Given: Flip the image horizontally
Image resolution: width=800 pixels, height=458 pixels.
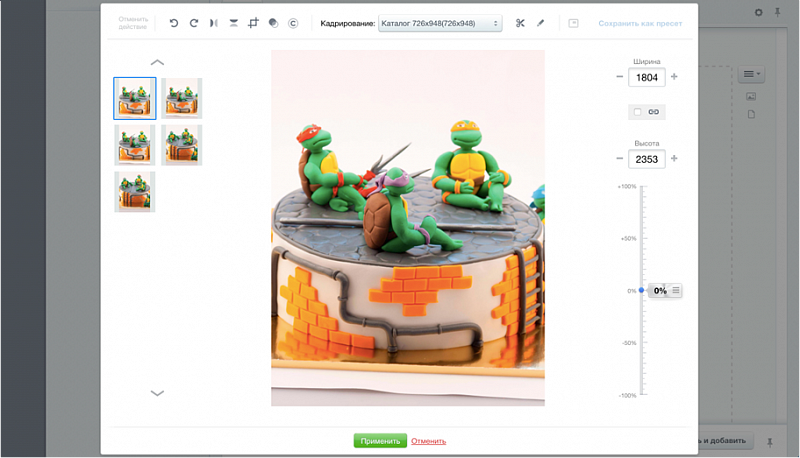Looking at the screenshot, I should click(x=214, y=23).
